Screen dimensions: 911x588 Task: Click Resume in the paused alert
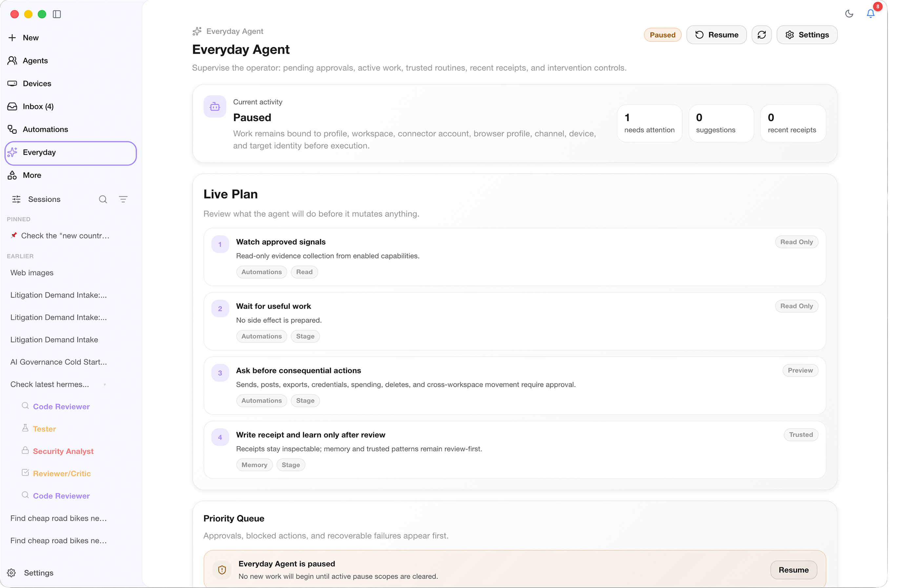coord(793,570)
